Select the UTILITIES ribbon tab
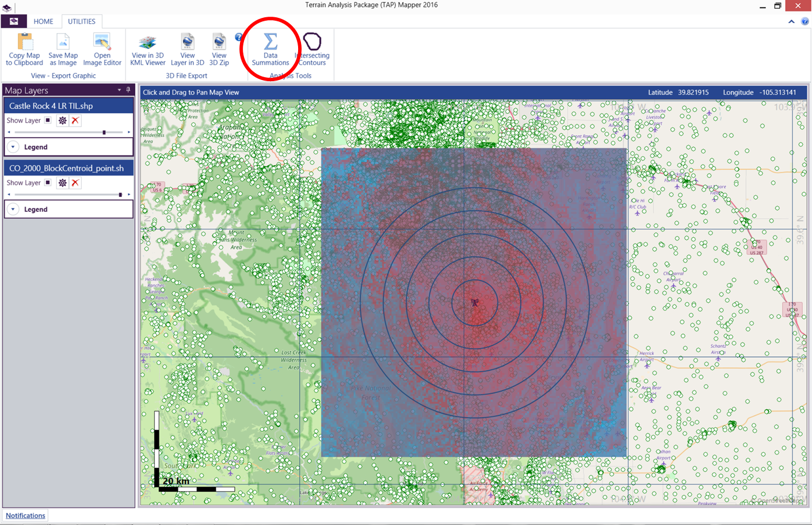Viewport: 812px width, 525px height. (82, 21)
